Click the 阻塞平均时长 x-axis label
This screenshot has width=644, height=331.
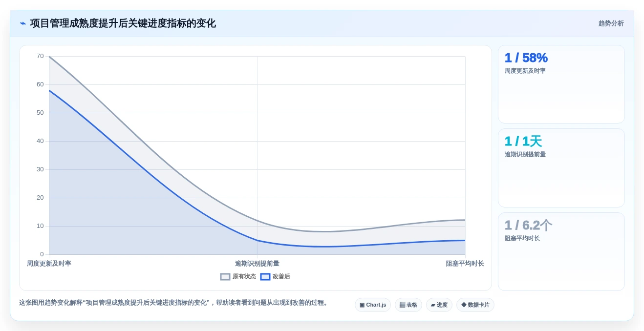tap(465, 264)
